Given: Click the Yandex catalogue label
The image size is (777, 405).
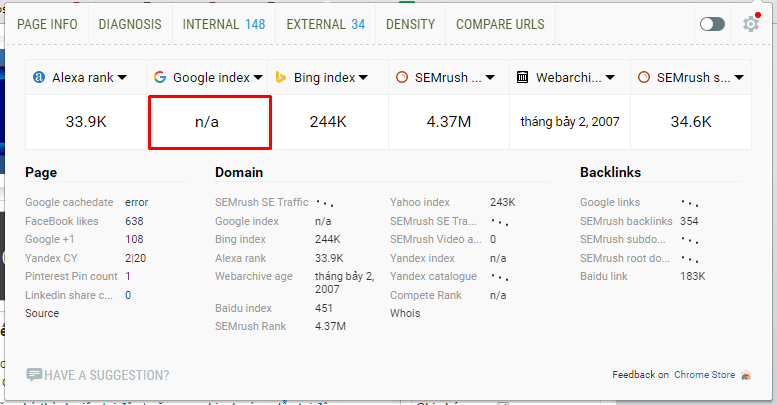Looking at the screenshot, I should coord(434,276).
